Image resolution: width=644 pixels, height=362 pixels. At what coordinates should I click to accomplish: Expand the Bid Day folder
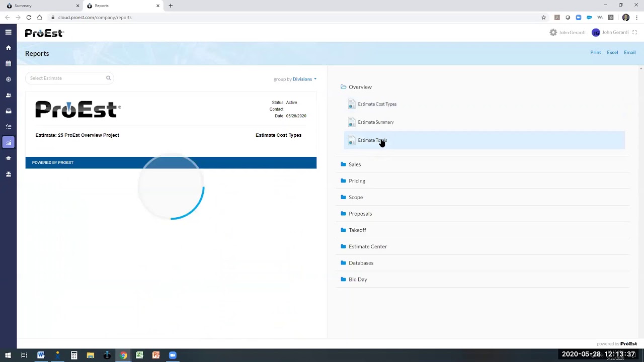[354, 280]
